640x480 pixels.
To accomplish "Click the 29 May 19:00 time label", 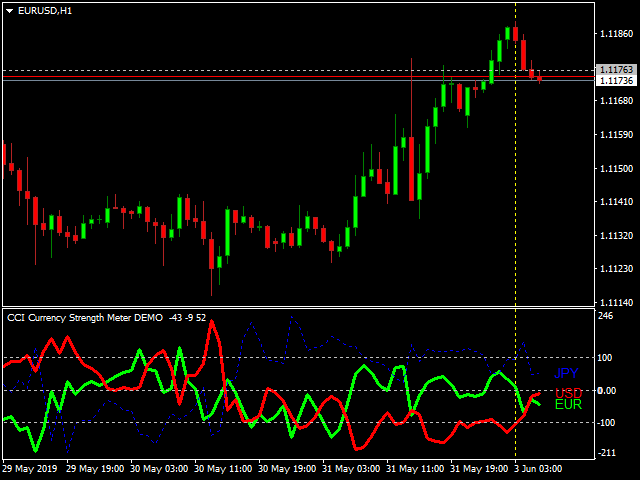I will click(95, 469).
